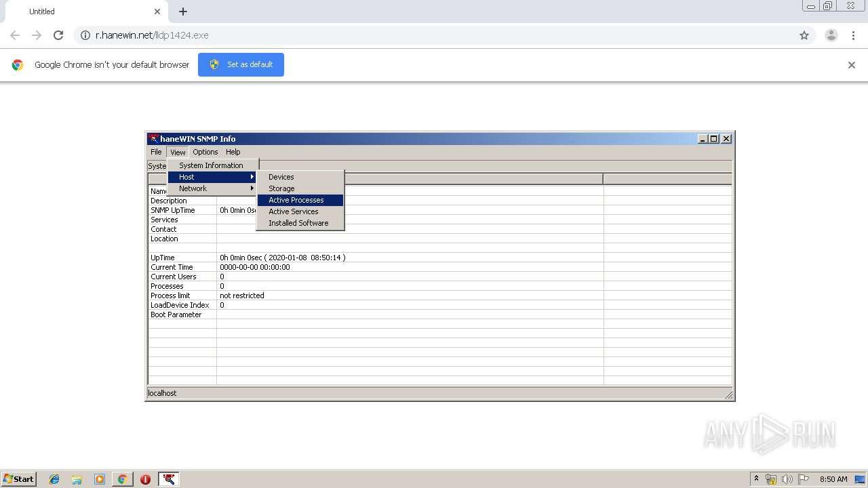Open a new Chrome tab
868x488 pixels.
coord(183,12)
